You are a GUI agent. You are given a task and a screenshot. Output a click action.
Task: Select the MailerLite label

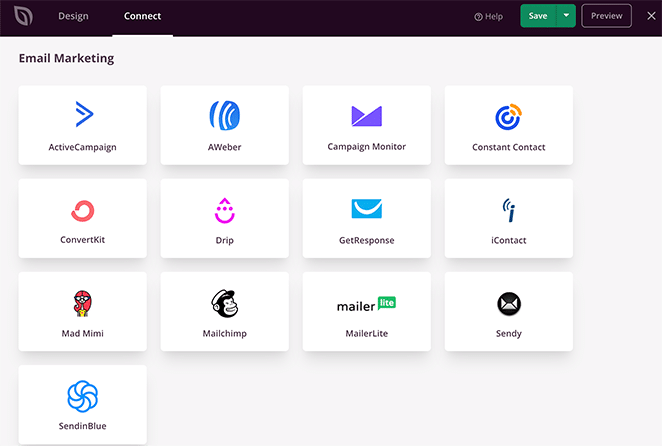tap(366, 333)
